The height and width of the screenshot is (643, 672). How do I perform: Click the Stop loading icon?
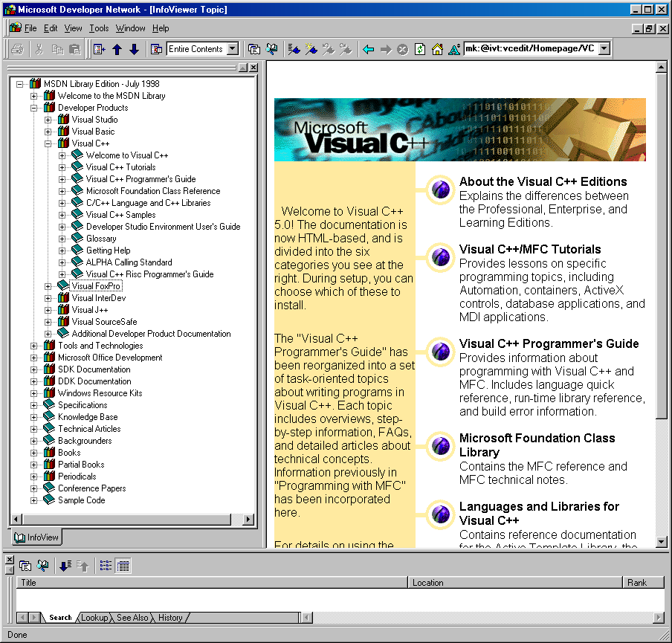pyautogui.click(x=402, y=49)
